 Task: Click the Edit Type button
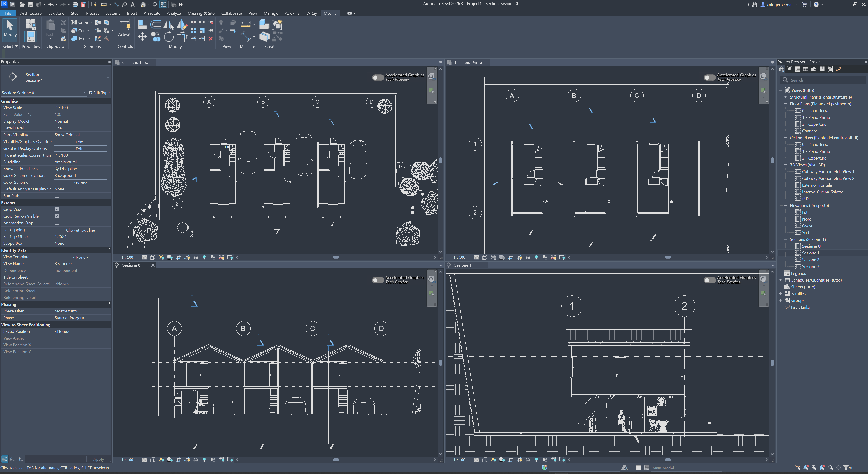click(x=99, y=93)
